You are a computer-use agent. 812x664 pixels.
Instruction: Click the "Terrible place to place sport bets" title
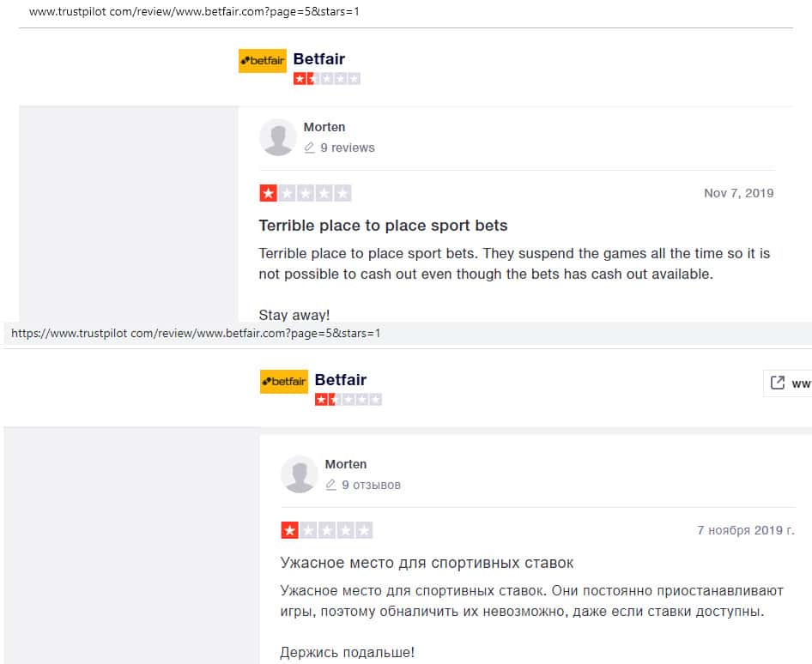(383, 226)
